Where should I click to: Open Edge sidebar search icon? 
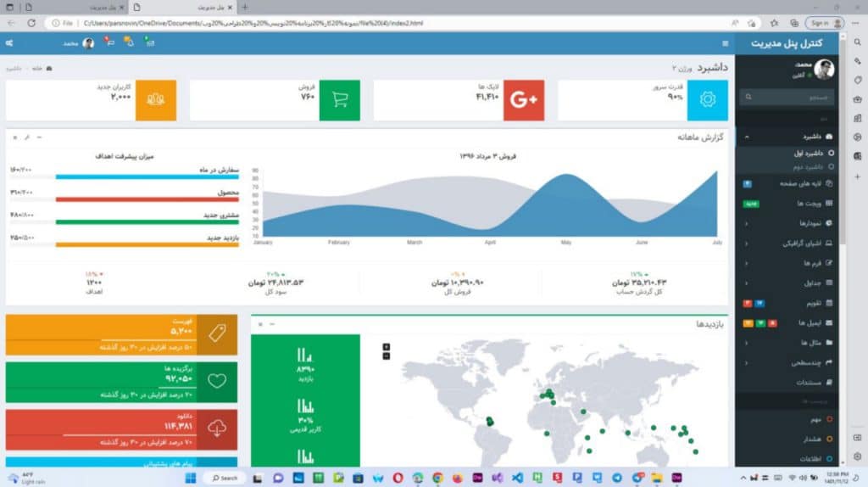click(x=857, y=42)
